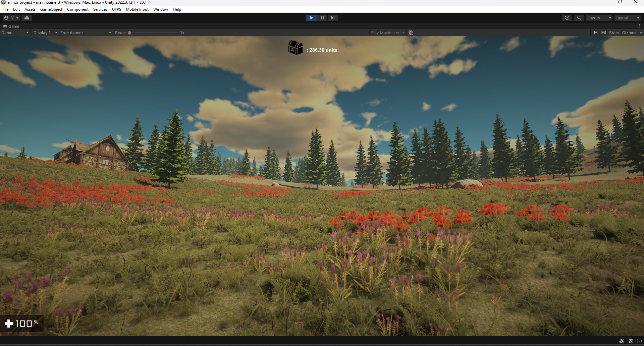The width and height of the screenshot is (644, 346).
Task: Open the Layout dropdown
Action: coord(627,17)
